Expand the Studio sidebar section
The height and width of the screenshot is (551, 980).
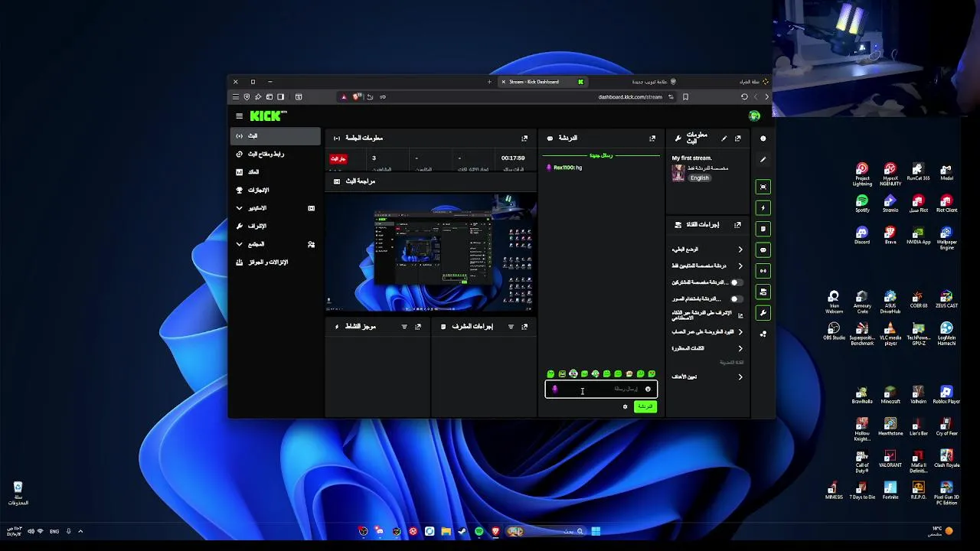[x=275, y=208]
